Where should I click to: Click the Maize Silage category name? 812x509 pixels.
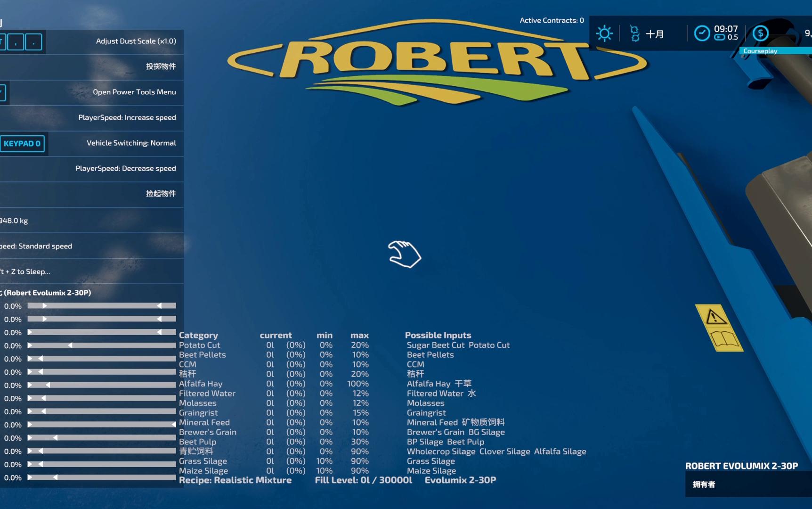point(203,470)
